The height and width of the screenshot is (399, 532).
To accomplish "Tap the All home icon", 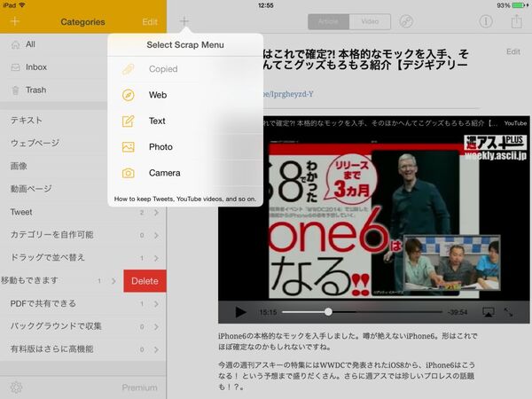I will [15, 45].
